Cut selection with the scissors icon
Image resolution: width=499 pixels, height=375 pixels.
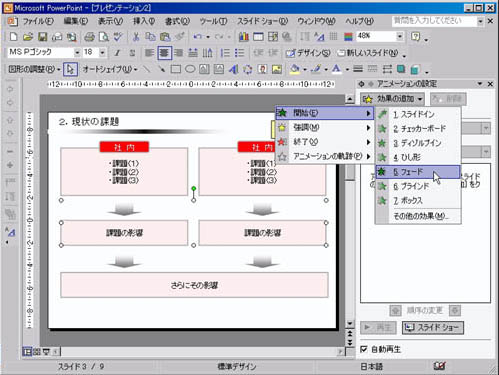(x=136, y=37)
